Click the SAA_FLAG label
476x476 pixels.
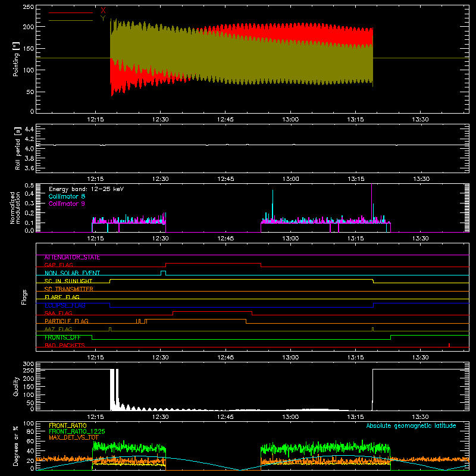(58, 313)
